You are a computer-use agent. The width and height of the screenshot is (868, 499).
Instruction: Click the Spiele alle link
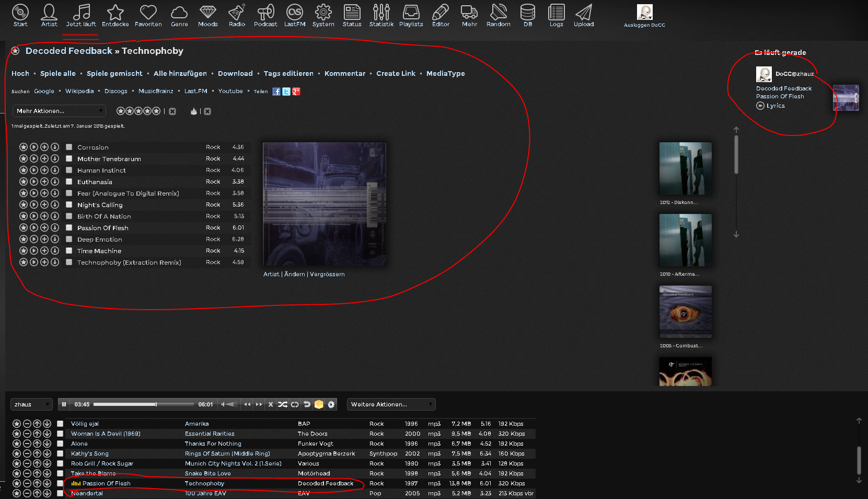(58, 74)
